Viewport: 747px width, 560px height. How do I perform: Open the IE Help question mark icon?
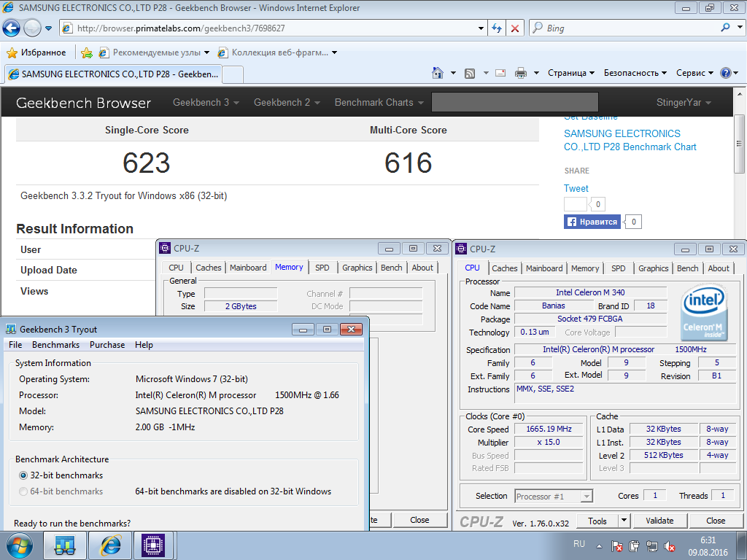(726, 73)
